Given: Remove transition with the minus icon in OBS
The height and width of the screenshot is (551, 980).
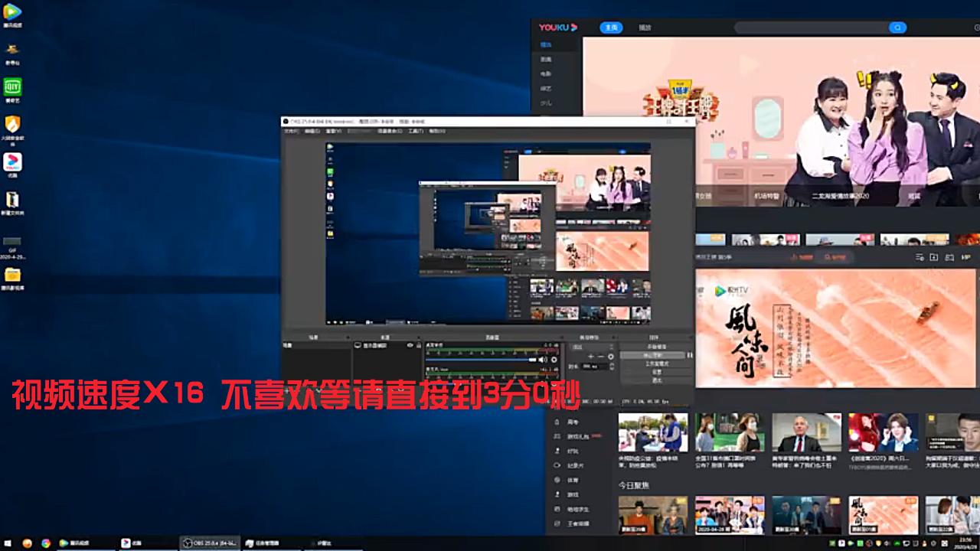Looking at the screenshot, I should click(600, 357).
